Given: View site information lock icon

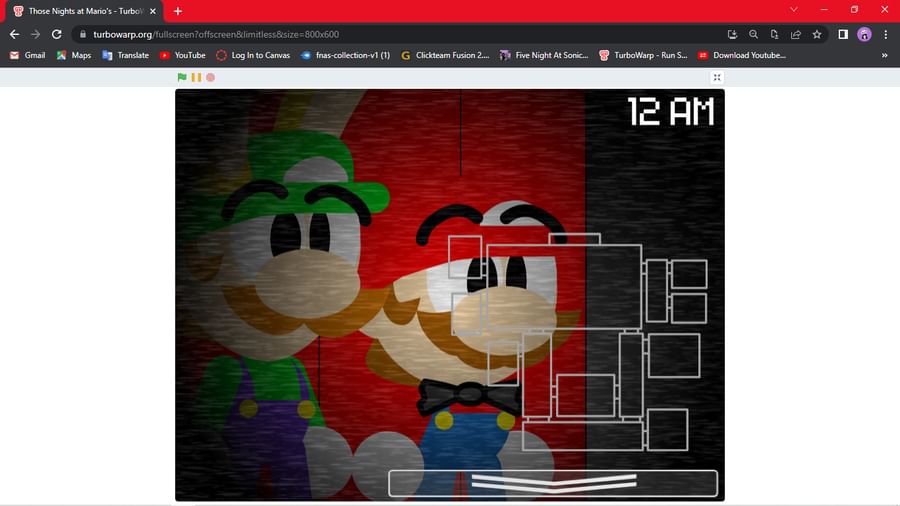Looking at the screenshot, I should click(x=83, y=34).
